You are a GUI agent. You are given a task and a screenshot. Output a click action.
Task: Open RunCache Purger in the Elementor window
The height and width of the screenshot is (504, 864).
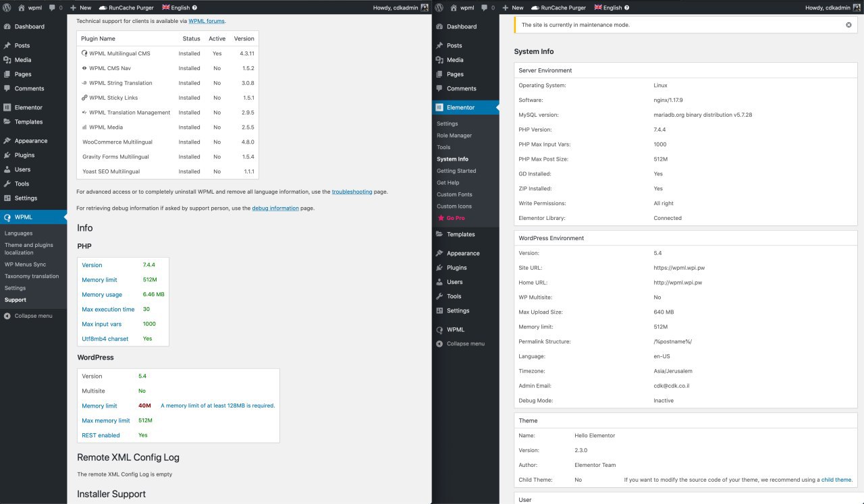(558, 7)
